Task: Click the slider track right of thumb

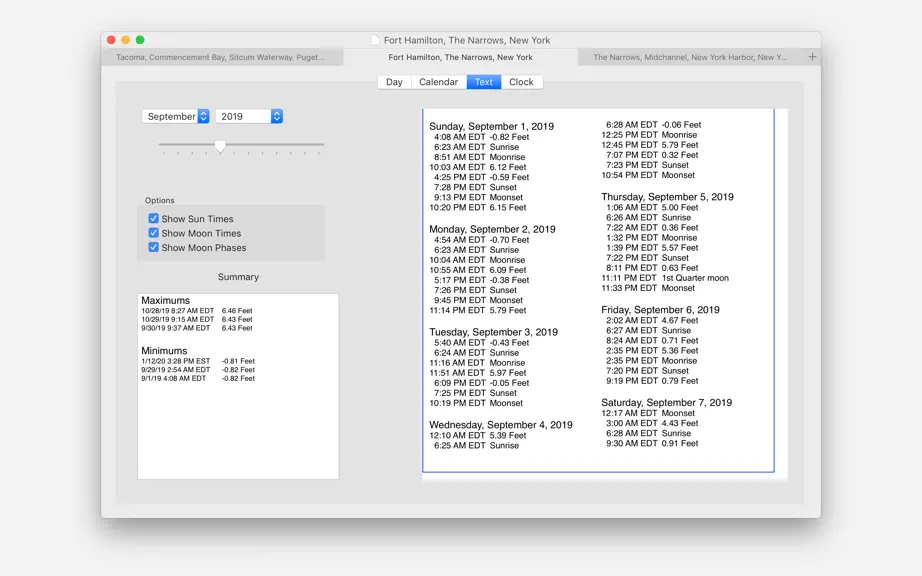Action: (x=275, y=144)
